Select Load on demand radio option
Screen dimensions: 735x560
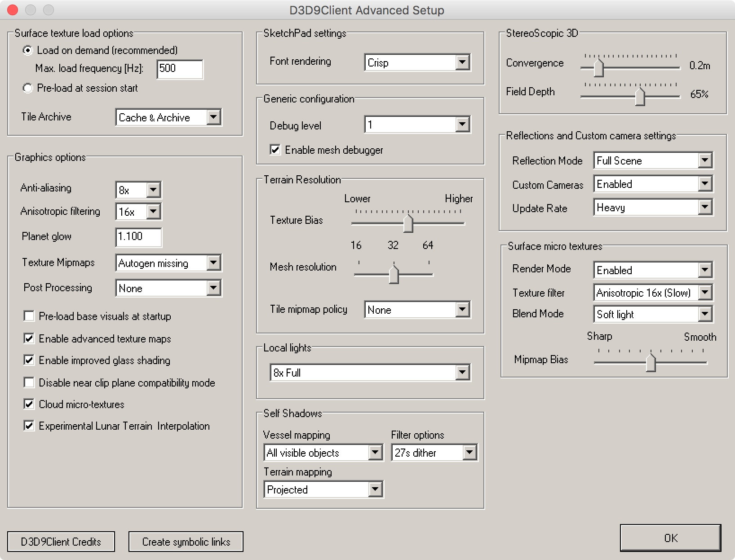[28, 50]
